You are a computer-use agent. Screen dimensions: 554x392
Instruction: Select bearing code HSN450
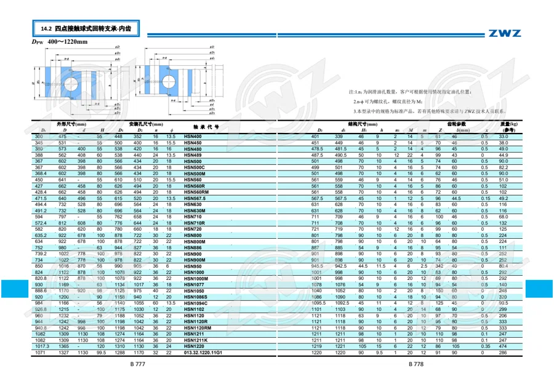pyautogui.click(x=193, y=143)
